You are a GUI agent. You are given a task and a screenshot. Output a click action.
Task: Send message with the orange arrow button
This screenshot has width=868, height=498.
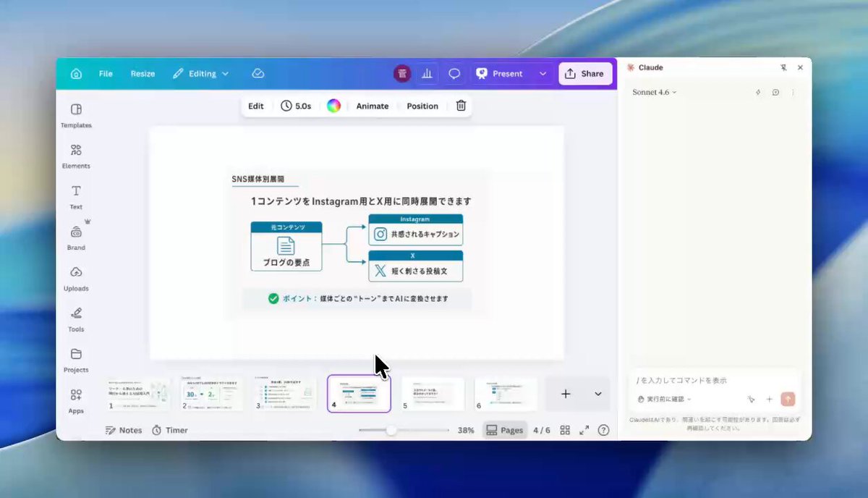click(x=788, y=399)
